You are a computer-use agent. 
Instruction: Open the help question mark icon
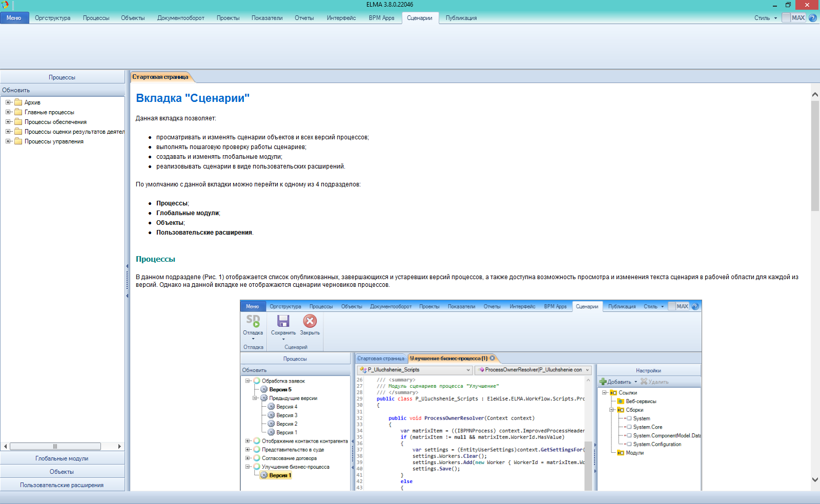click(813, 18)
